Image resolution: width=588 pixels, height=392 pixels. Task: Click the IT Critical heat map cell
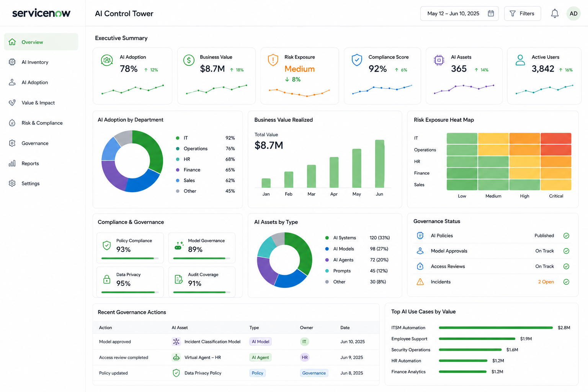point(556,138)
